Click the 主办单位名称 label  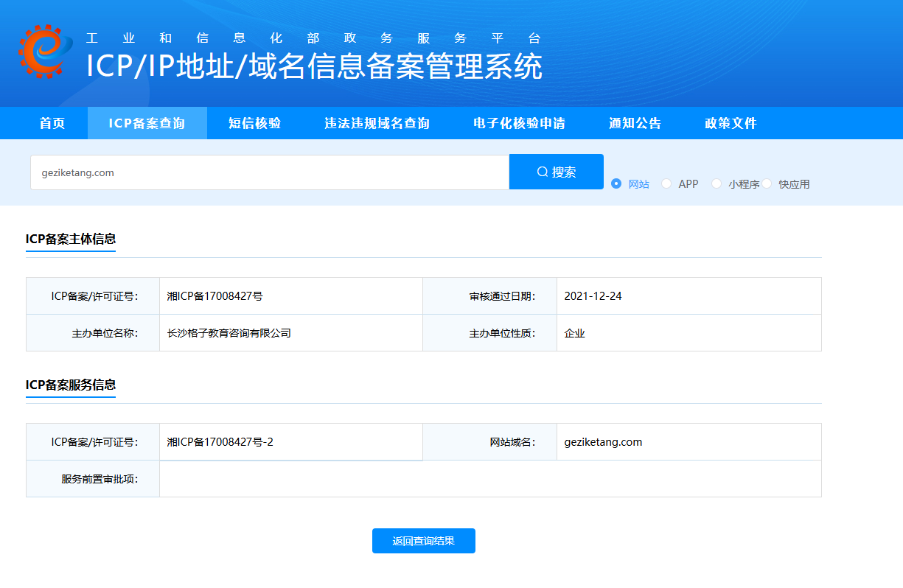(x=105, y=333)
